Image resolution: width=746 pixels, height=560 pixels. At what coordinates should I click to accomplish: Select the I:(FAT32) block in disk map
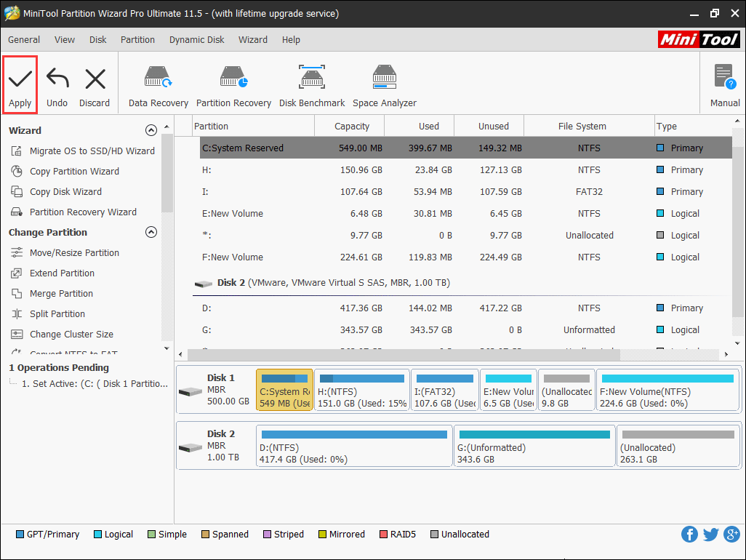point(445,390)
